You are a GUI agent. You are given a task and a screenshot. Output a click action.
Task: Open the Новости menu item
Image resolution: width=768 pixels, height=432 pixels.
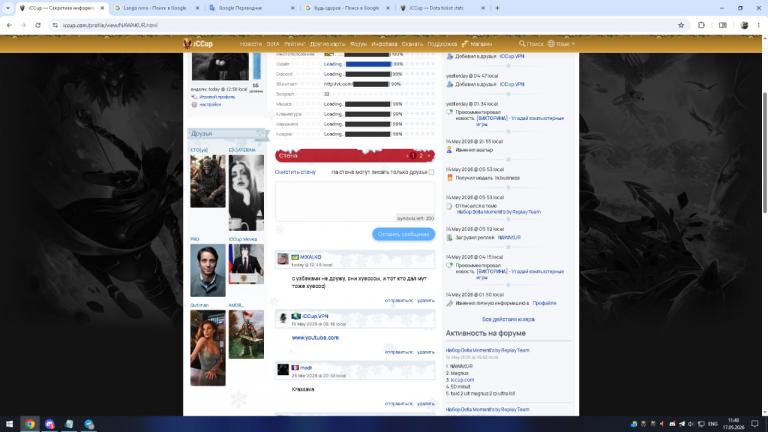pyautogui.click(x=251, y=44)
